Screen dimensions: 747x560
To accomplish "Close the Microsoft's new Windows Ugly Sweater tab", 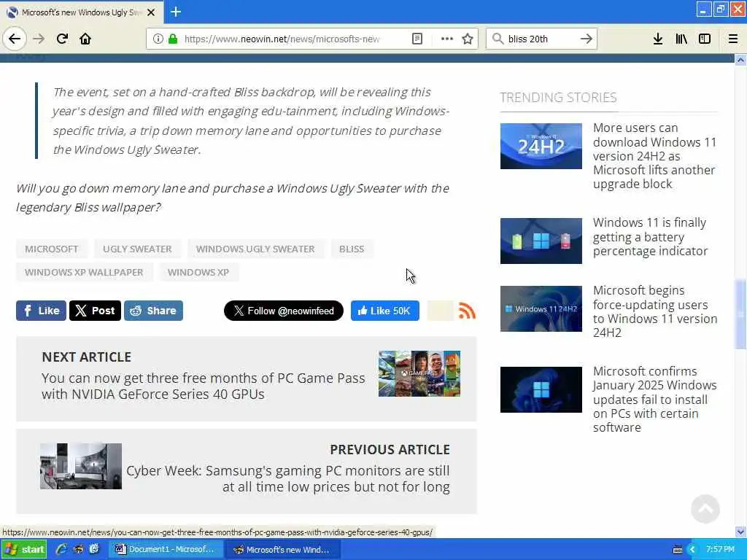I will 151,12.
